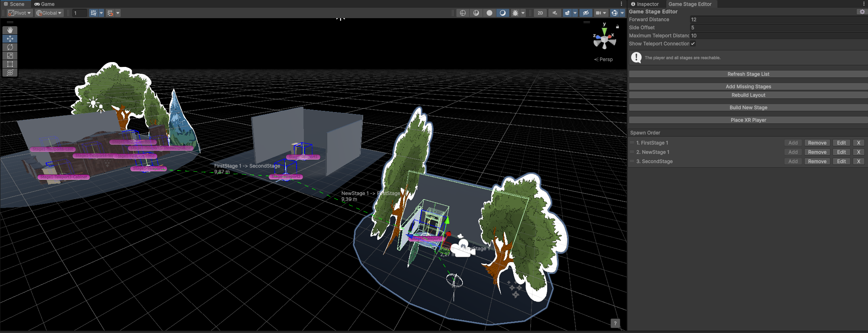Open the gizmos options dropdown arrow
The width and height of the screenshot is (868, 333).
coord(622,13)
